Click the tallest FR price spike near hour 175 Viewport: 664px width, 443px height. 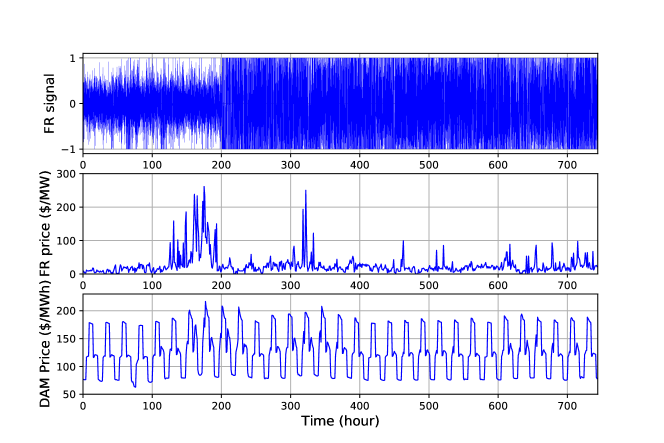[204, 187]
